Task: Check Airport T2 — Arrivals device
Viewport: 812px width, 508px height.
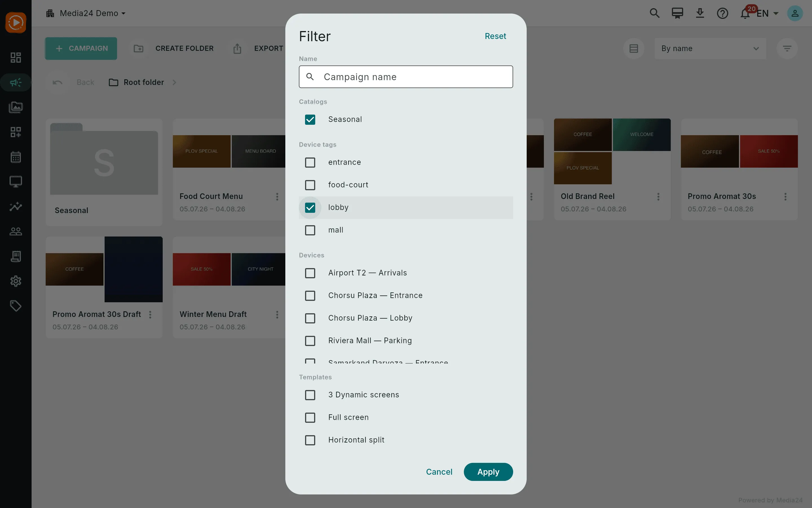Action: pyautogui.click(x=310, y=273)
